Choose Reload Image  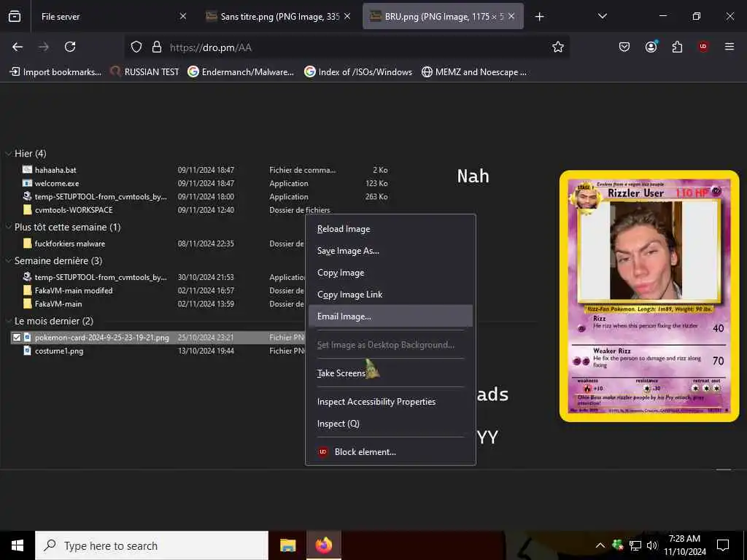391,229
